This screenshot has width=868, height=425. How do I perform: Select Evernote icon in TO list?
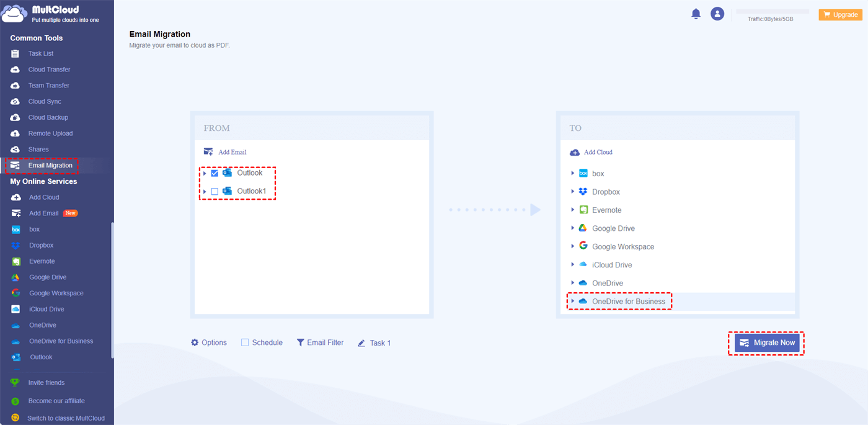click(583, 210)
